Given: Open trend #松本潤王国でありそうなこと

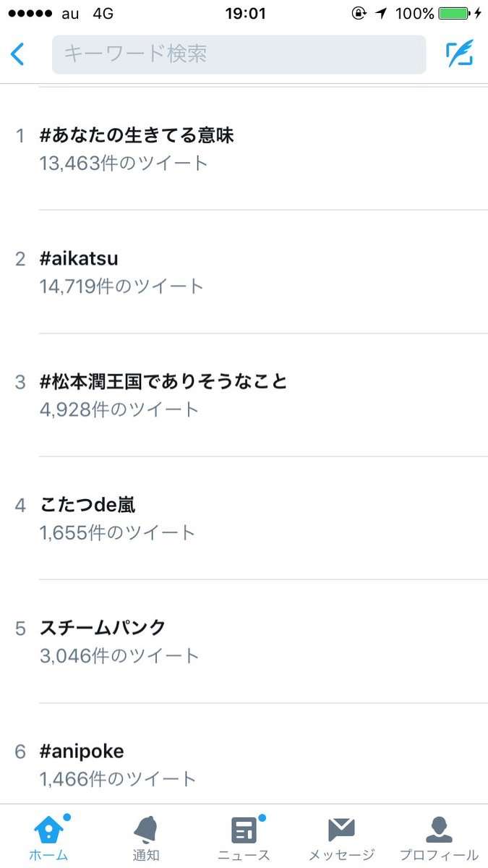Looking at the screenshot, I should click(163, 381).
